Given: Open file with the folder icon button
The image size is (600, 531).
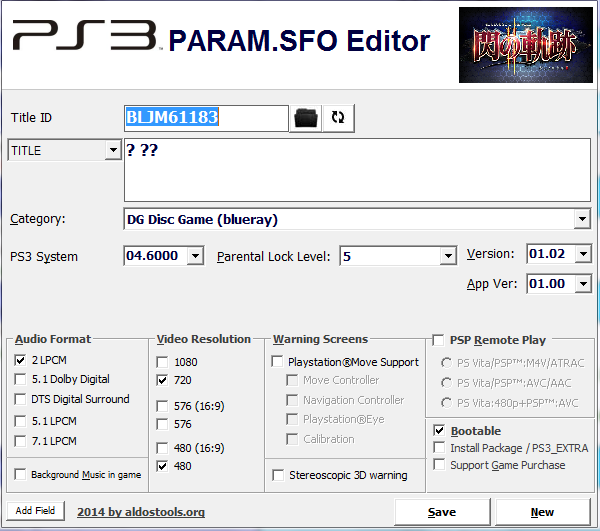Looking at the screenshot, I should (306, 118).
